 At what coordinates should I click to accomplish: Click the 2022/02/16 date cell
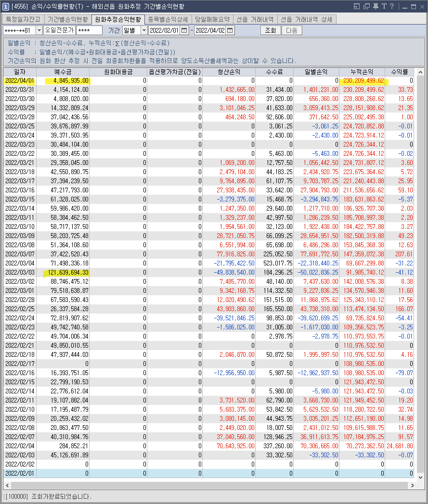pos(20,373)
